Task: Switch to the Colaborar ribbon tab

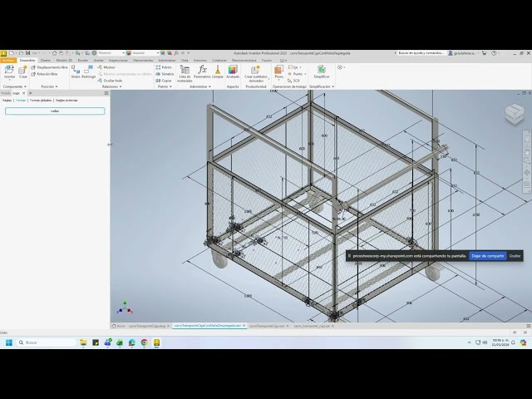Action: point(219,61)
